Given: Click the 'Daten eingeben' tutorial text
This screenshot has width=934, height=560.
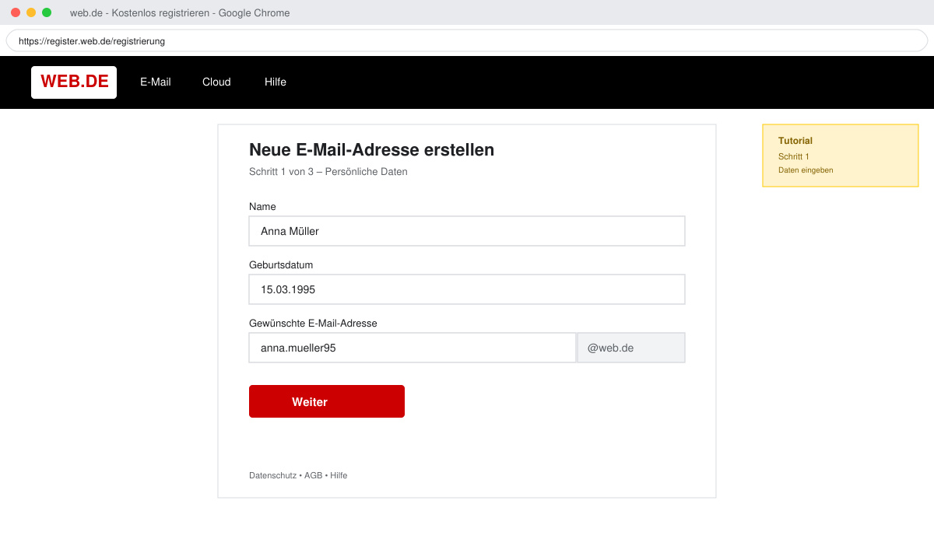Looking at the screenshot, I should pos(806,170).
